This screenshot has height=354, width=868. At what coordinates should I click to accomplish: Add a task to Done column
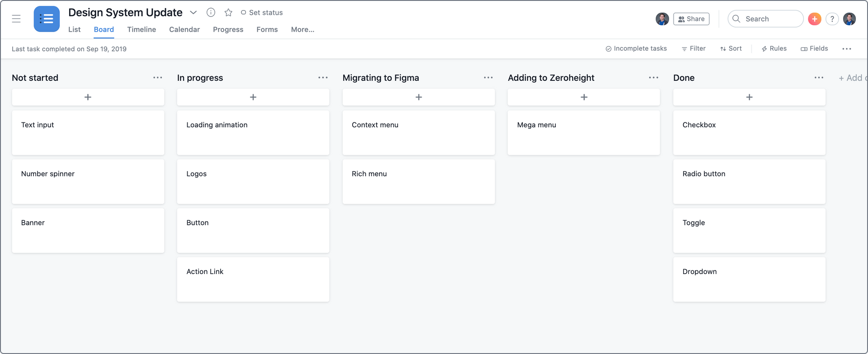(x=749, y=97)
